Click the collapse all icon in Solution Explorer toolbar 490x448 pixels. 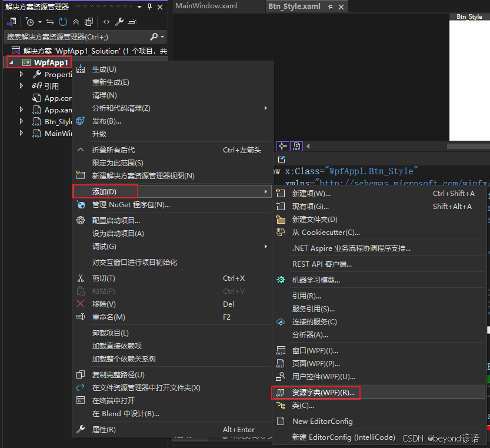click(76, 22)
